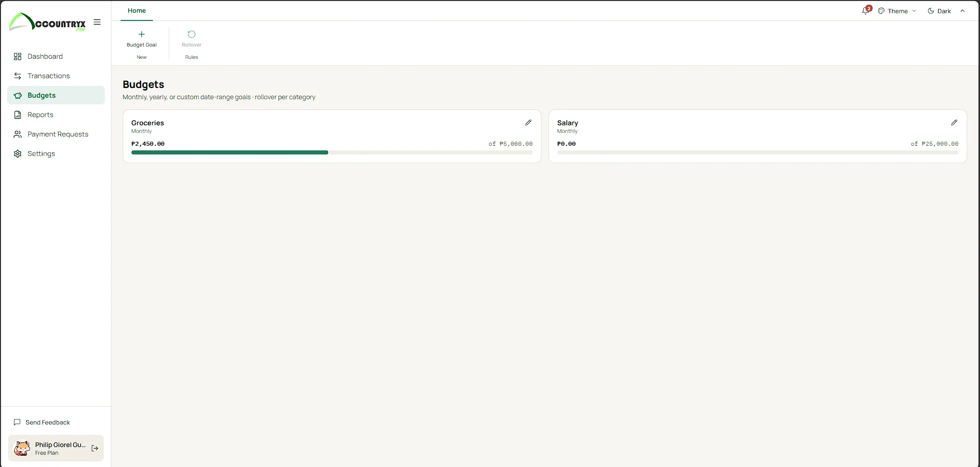This screenshot has width=980, height=467.
Task: Open the Philip Giorel user profile
Action: 56,448
